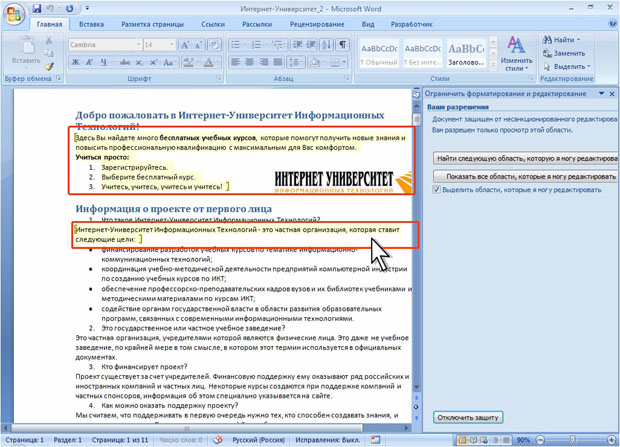
Task: Uncheck 'Выделить области, которые я могу редактировать'
Action: [x=437, y=189]
